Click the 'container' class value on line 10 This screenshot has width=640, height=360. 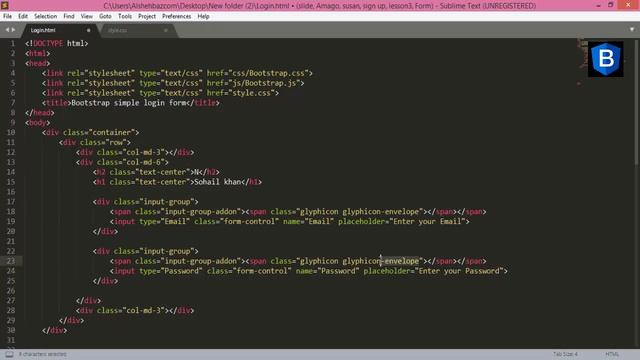click(112, 132)
